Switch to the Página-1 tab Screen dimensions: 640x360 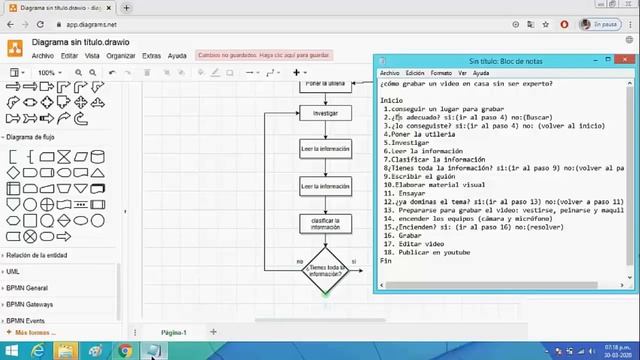[x=173, y=333]
